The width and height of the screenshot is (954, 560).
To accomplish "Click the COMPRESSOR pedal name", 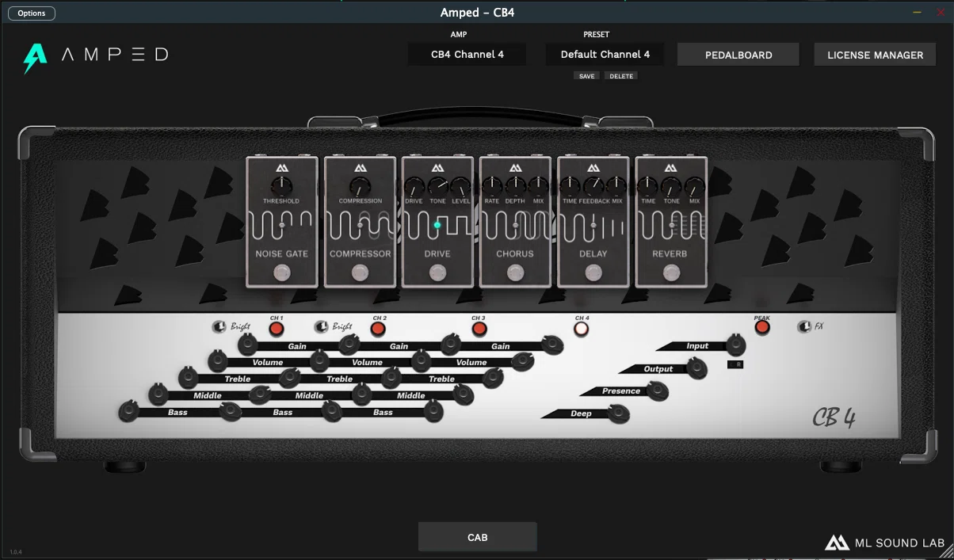I will pos(360,253).
